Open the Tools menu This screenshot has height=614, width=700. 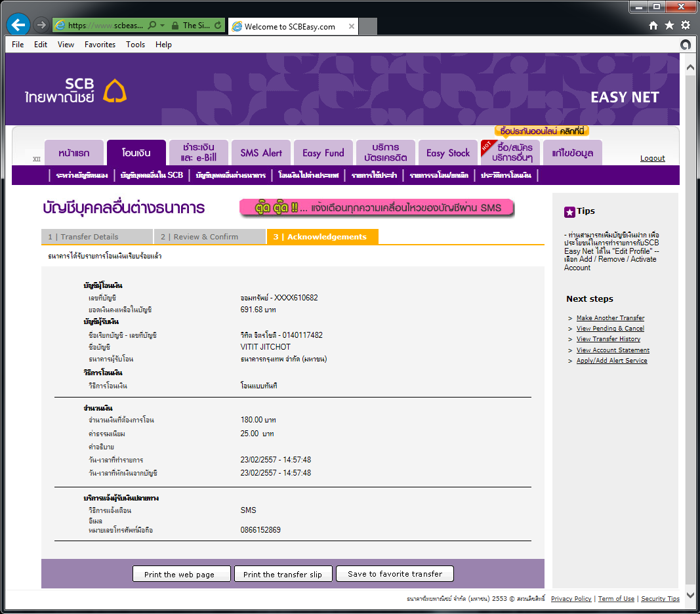point(135,45)
